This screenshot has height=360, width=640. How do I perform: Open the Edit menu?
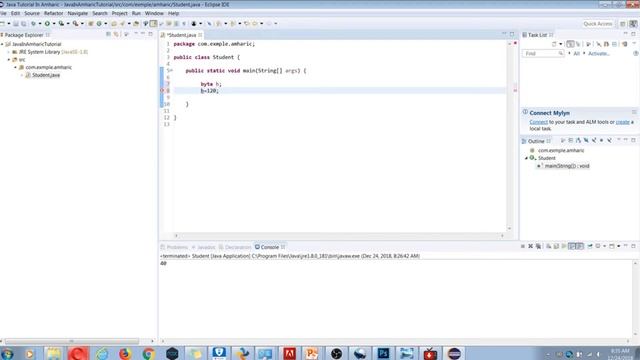coord(16,13)
